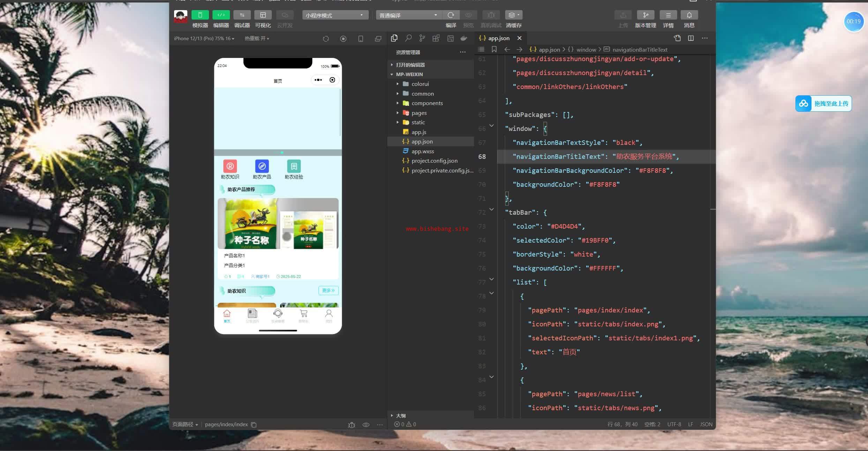Image resolution: width=868 pixels, height=451 pixels.
Task: Open the mini program mode dropdown
Action: pos(335,15)
